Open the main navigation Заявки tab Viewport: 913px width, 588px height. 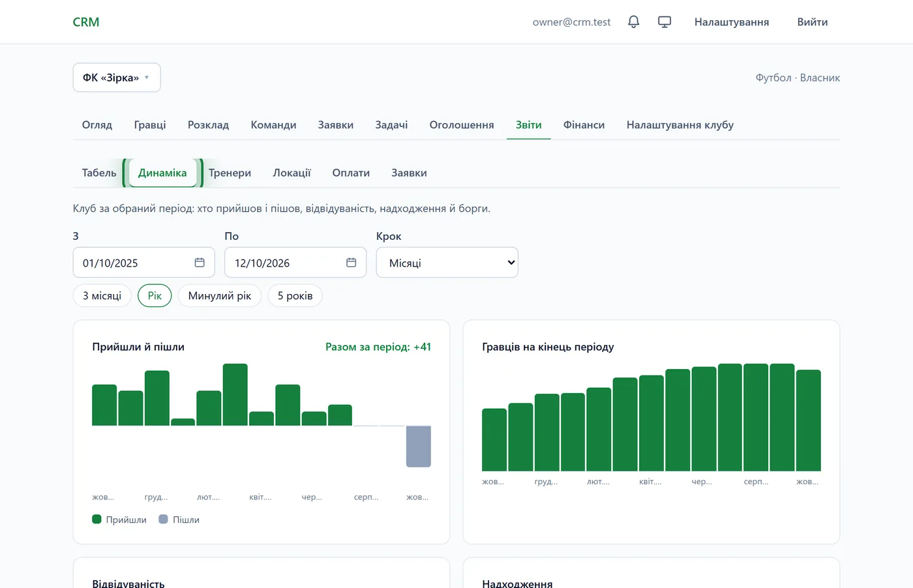click(336, 125)
